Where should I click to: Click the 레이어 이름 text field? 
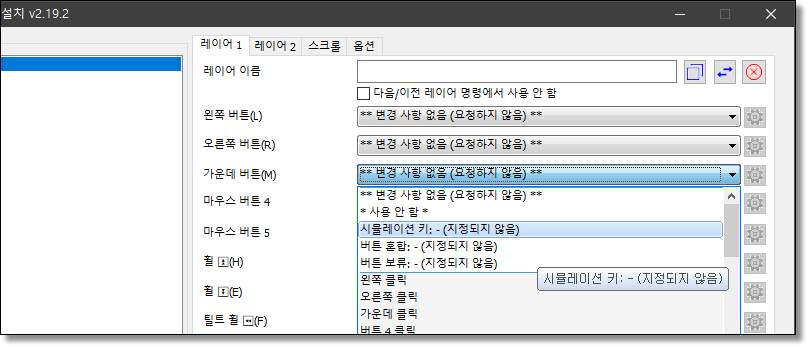click(516, 72)
